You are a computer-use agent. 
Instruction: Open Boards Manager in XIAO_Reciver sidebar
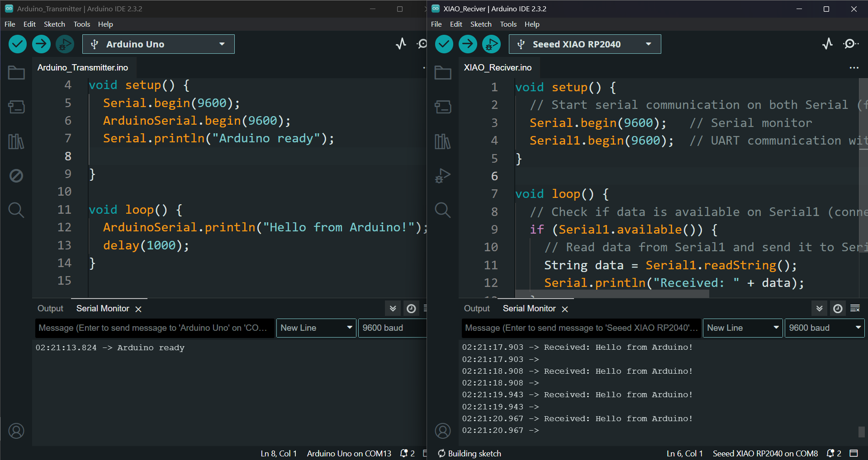pyautogui.click(x=443, y=107)
